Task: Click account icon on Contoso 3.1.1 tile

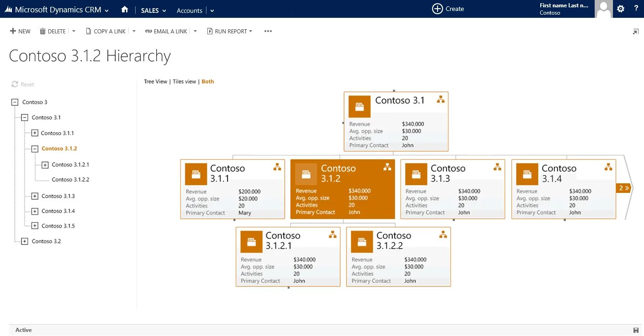Action: pyautogui.click(x=196, y=174)
